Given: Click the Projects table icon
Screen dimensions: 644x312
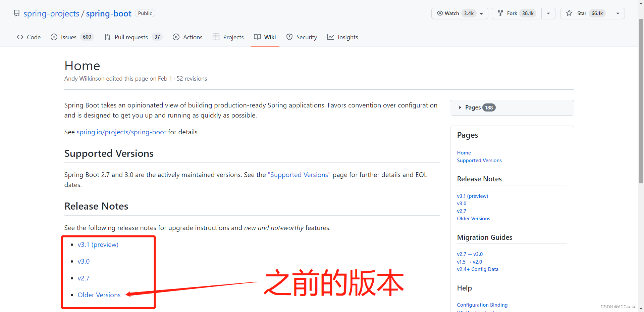Looking at the screenshot, I should click(216, 37).
